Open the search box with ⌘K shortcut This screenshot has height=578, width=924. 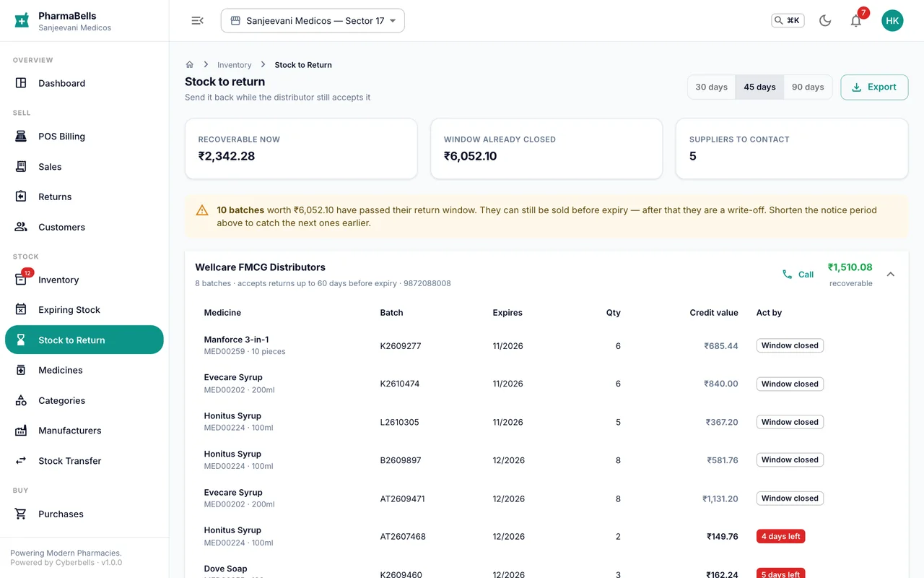(x=788, y=20)
